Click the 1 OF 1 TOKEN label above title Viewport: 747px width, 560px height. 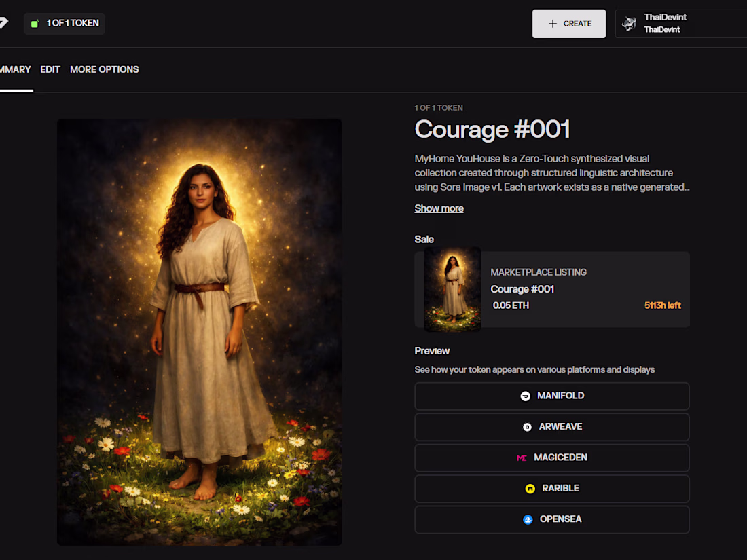pyautogui.click(x=438, y=108)
